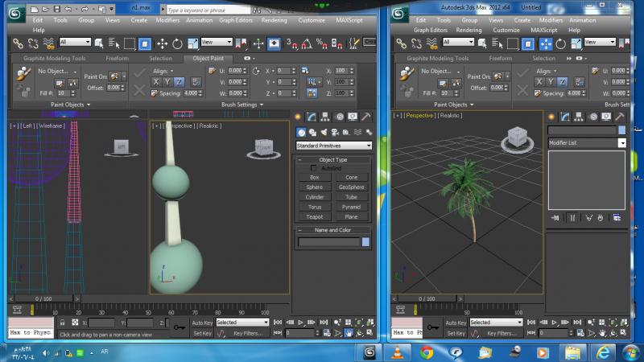The image size is (644, 362).
Task: Select the Rotate tool in left window toolbar
Action: click(x=179, y=43)
